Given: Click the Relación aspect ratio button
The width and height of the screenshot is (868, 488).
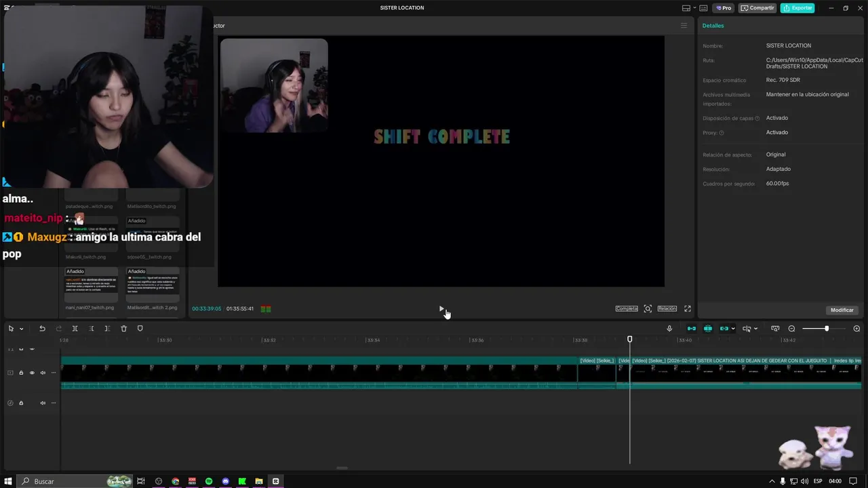Looking at the screenshot, I should click(667, 308).
